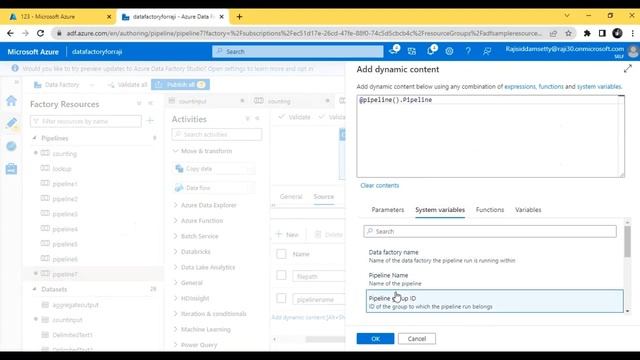The image size is (640, 360).
Task: Go back using browser back arrow
Action: pos(10,33)
